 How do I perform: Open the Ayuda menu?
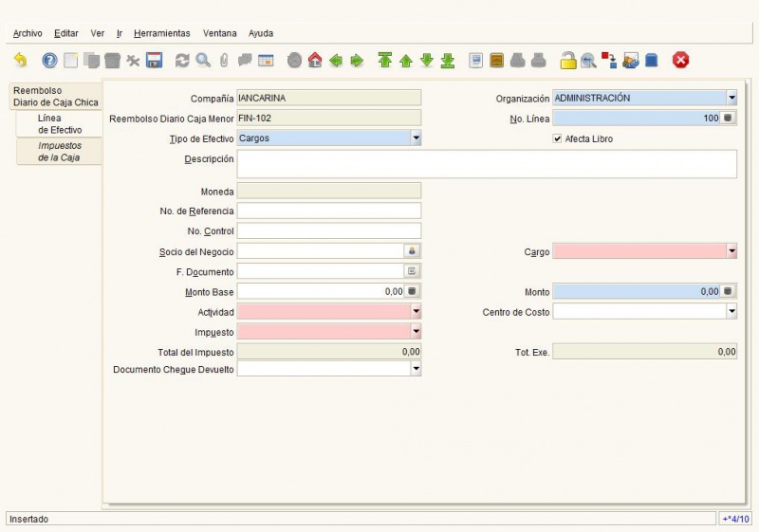(261, 33)
